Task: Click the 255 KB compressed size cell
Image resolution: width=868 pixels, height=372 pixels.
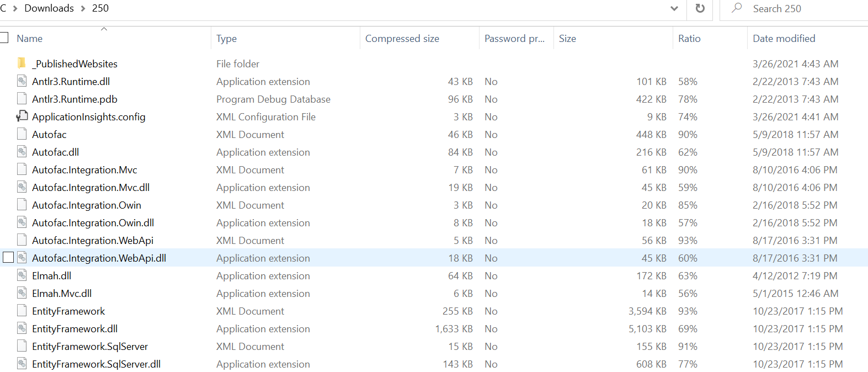Action: coord(457,311)
